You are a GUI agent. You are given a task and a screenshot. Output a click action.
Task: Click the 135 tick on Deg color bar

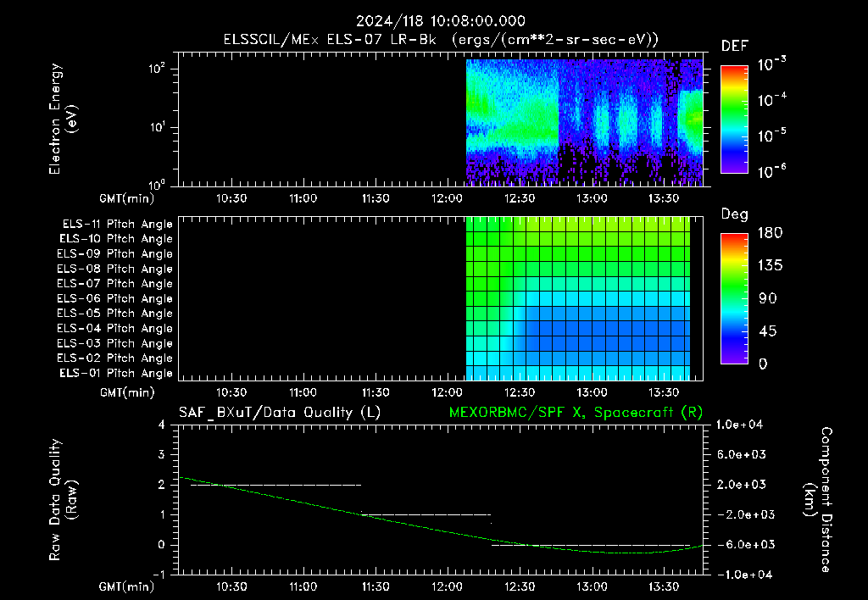point(770,266)
